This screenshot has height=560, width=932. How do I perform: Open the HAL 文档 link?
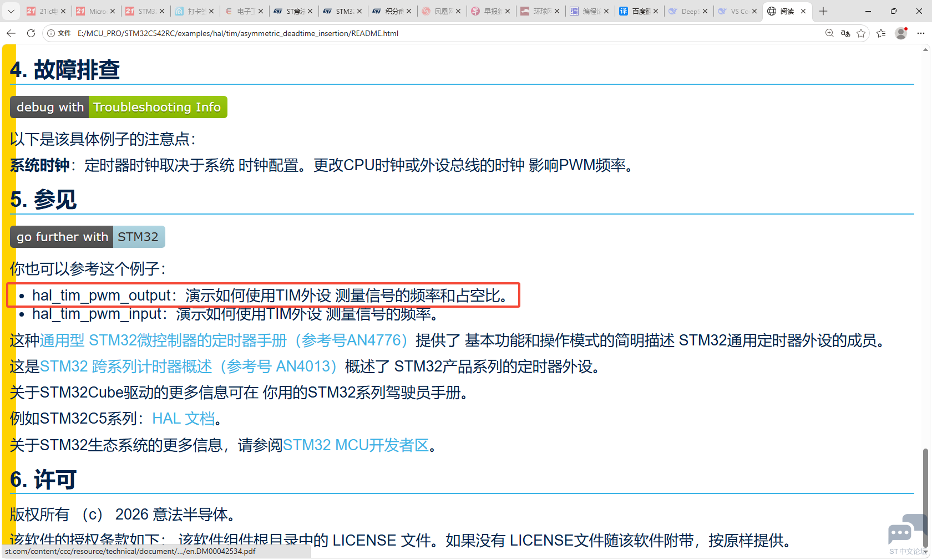click(183, 419)
